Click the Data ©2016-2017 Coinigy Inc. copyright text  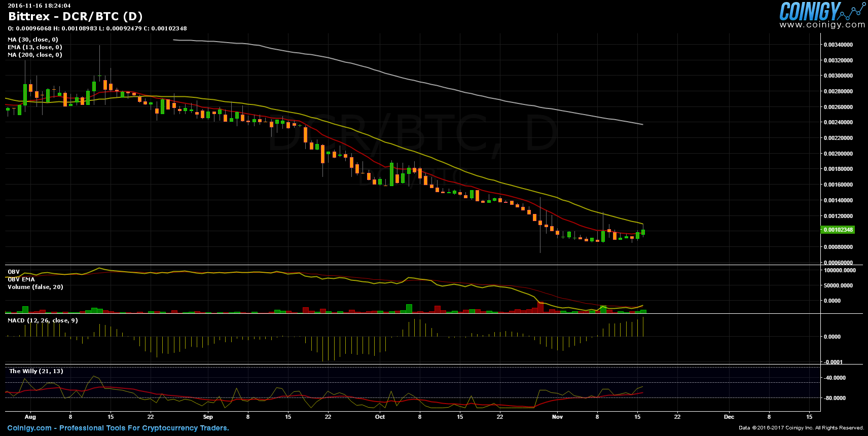point(801,428)
